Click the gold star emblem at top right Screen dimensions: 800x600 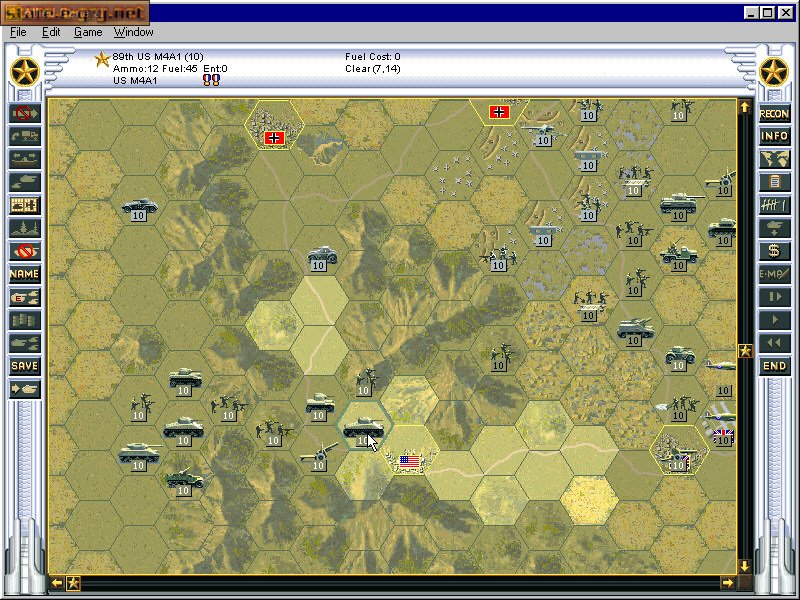774,72
